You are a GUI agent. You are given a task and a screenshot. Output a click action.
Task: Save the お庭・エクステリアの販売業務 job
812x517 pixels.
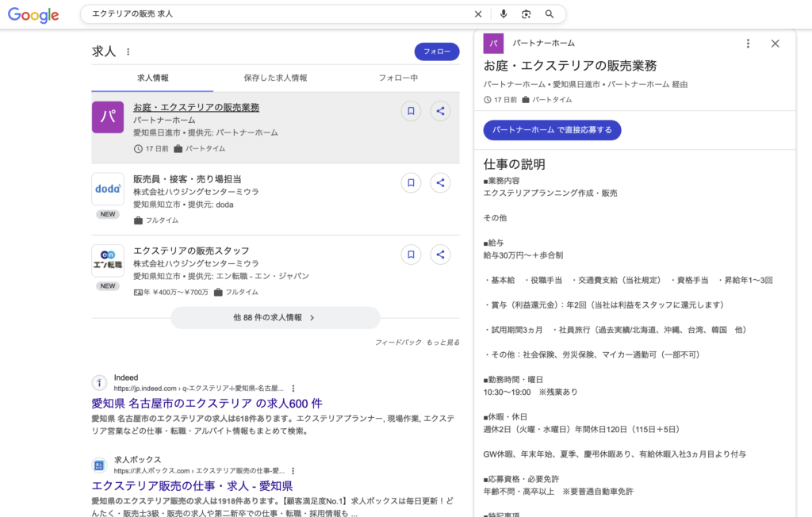pyautogui.click(x=412, y=111)
